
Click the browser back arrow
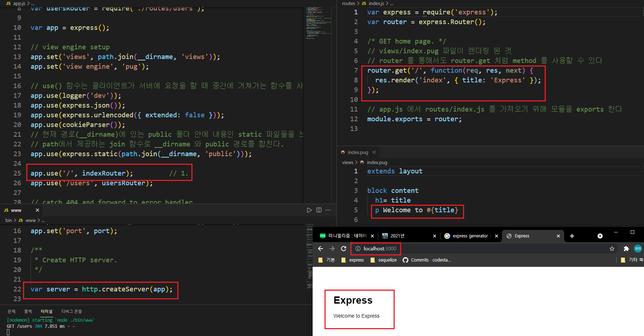321,249
